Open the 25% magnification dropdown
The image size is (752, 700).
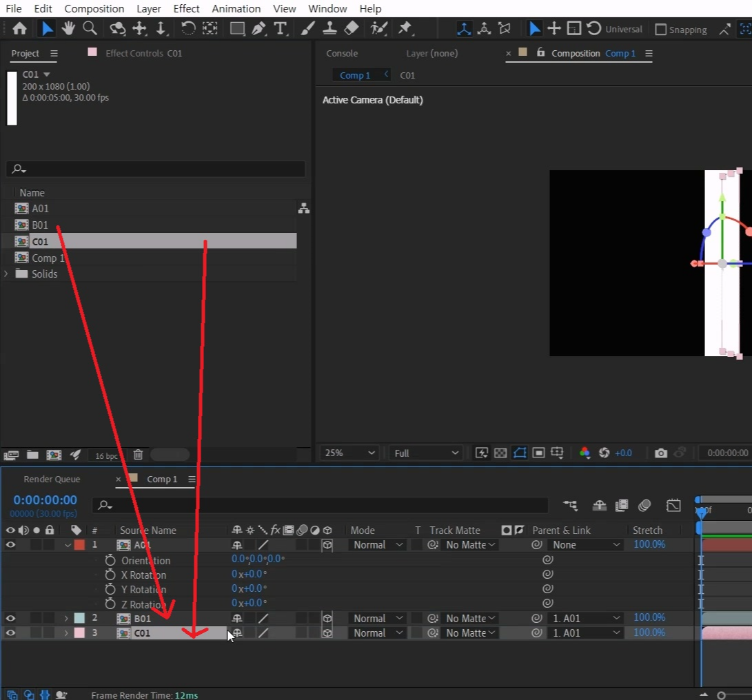click(x=349, y=453)
